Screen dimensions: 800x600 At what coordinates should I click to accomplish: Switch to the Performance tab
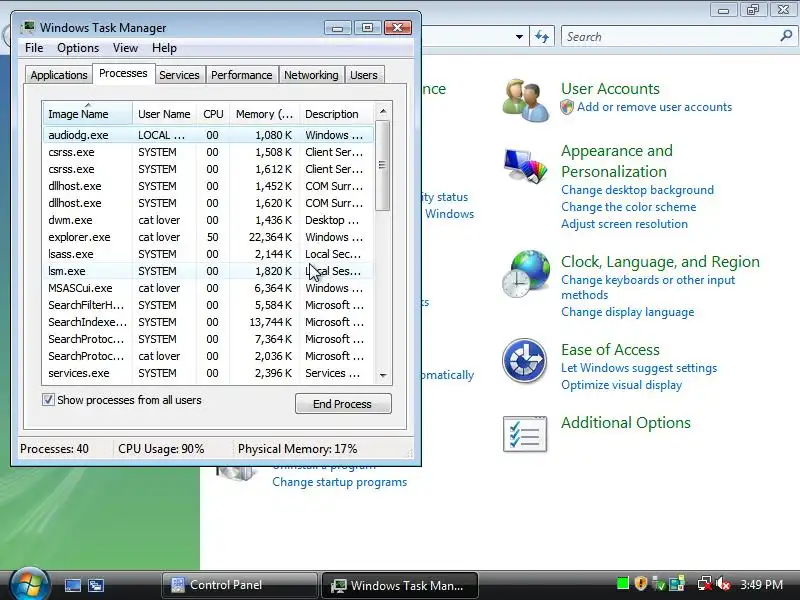pos(241,75)
